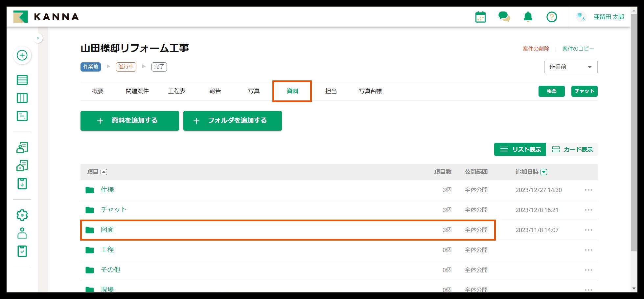The width and height of the screenshot is (644, 299).
Task: Open the help question mark icon
Action: (552, 17)
